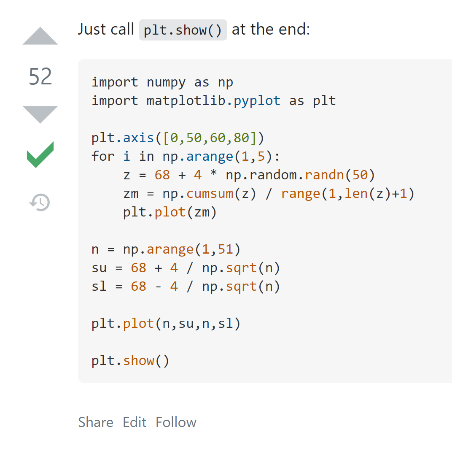Click the plt.axis([0,50,60,80]) code line
Screen dimensions: 452x476
(x=178, y=138)
